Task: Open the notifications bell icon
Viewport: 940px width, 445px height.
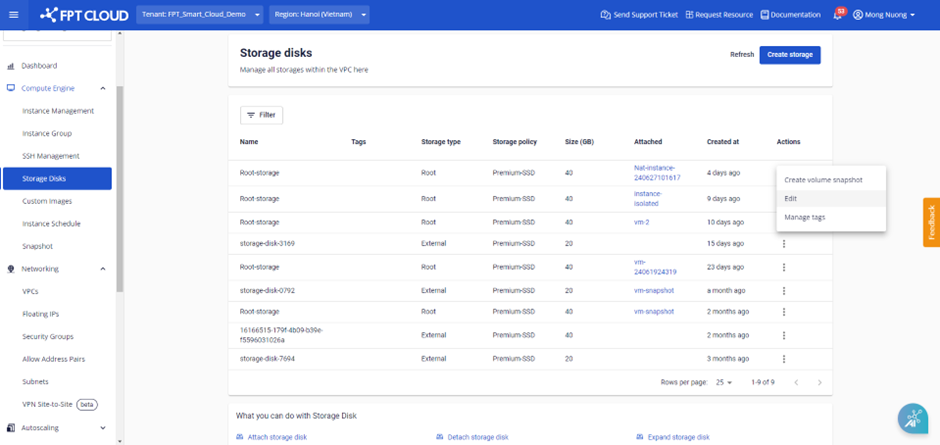Action: click(837, 15)
